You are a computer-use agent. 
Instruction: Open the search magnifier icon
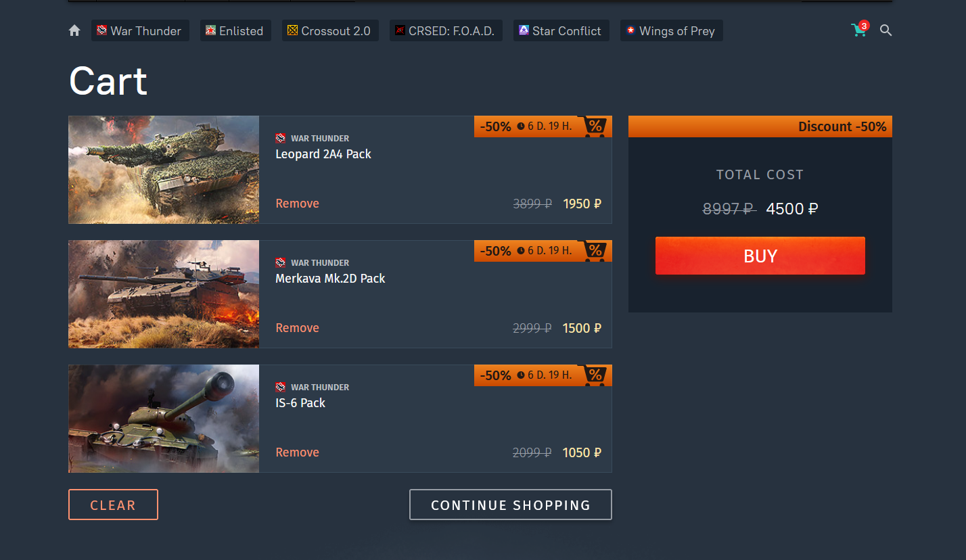(885, 30)
